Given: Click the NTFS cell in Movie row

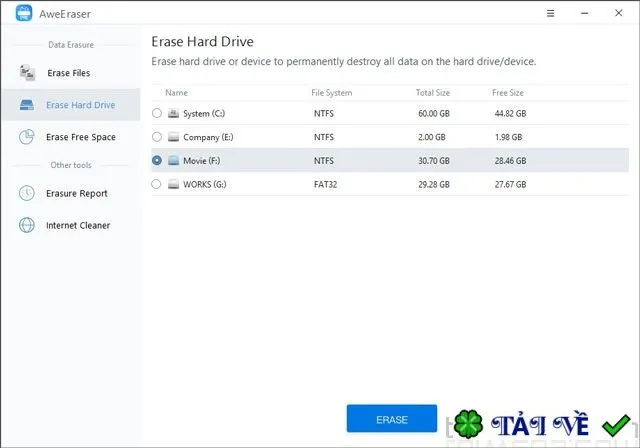Looking at the screenshot, I should pos(324,161).
